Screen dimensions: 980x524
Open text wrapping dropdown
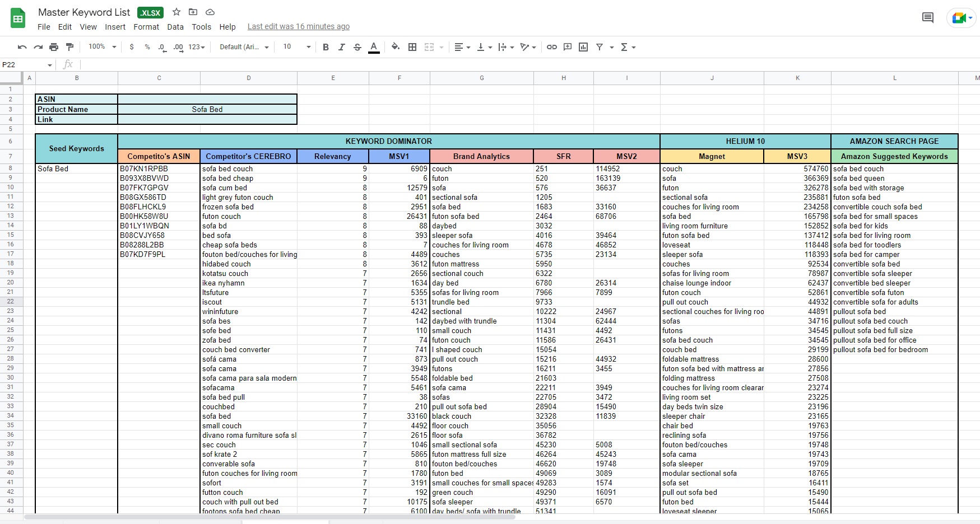506,47
